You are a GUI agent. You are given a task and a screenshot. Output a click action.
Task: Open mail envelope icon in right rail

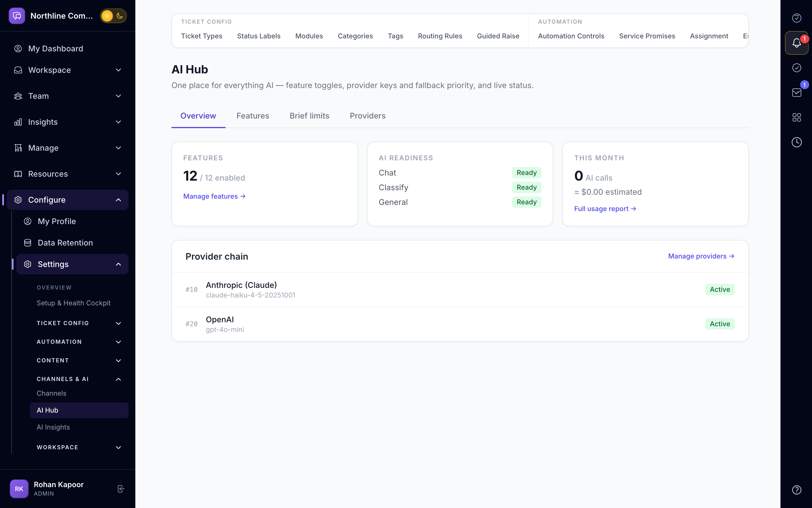[x=796, y=93]
